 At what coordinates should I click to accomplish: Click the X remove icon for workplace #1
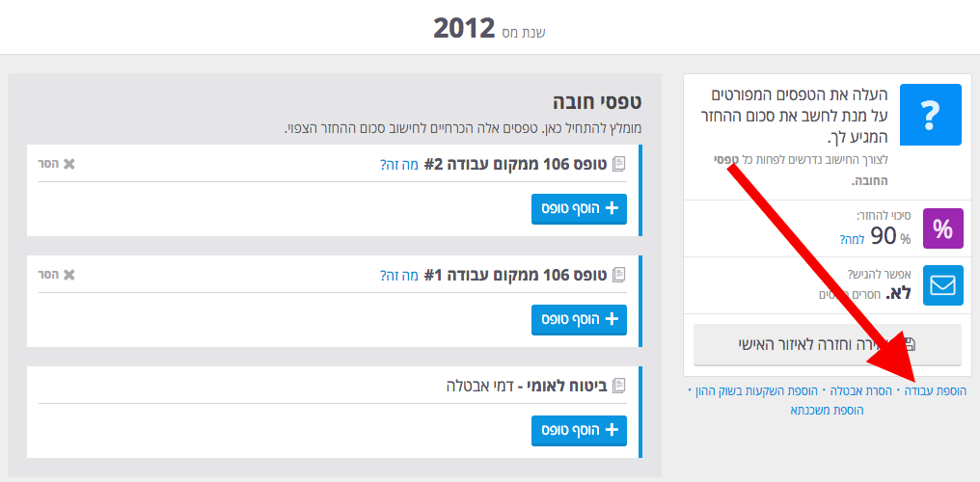pyautogui.click(x=68, y=275)
